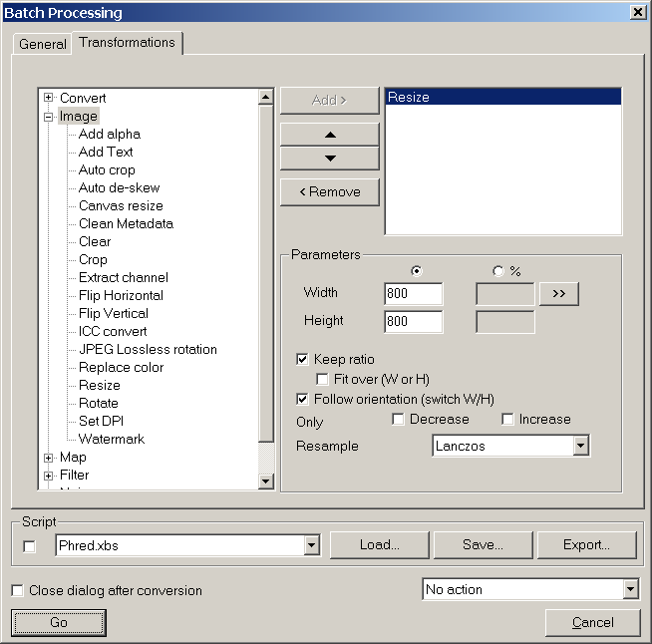Enable the Fit over (W or H) checkbox
This screenshot has width=652, height=644.
click(x=322, y=380)
